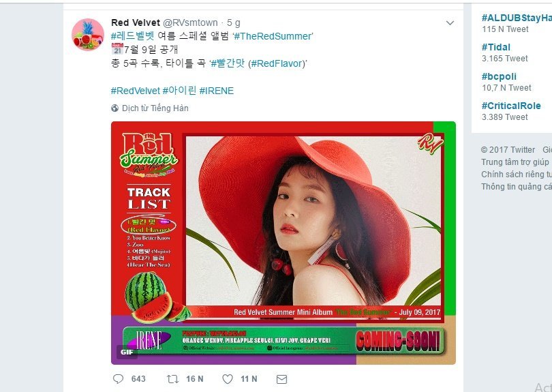Open the #bcpoli trending topic

pos(499,76)
